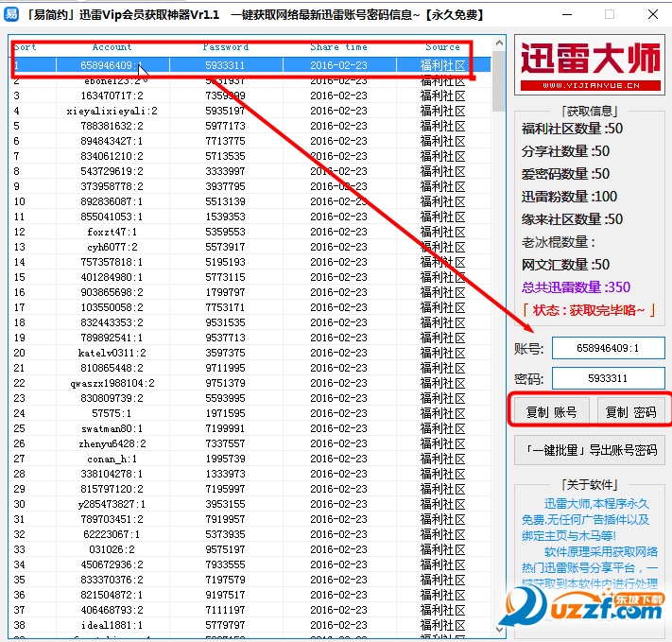Image resolution: width=672 pixels, height=642 pixels.
Task: Select row with account 031026:2
Action: [250, 549]
